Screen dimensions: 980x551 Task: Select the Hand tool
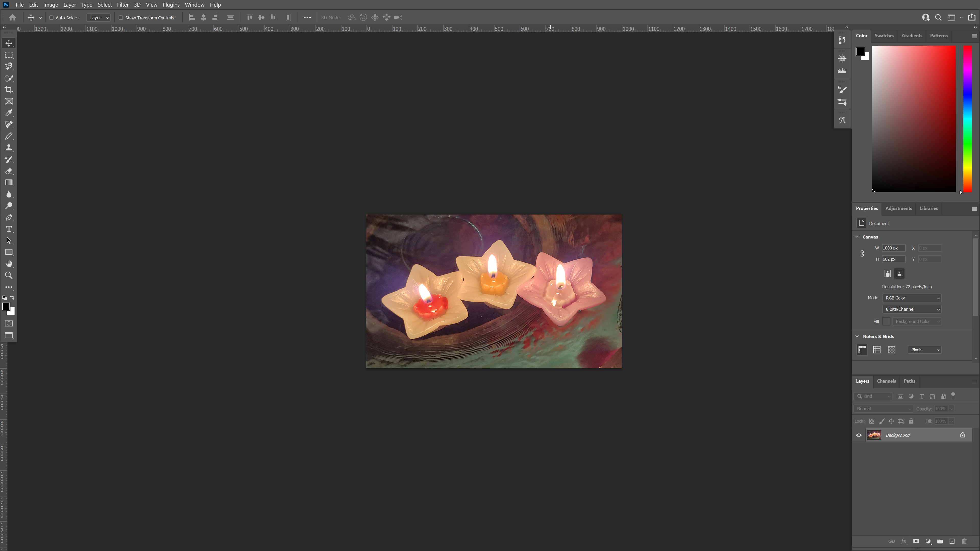pyautogui.click(x=9, y=264)
